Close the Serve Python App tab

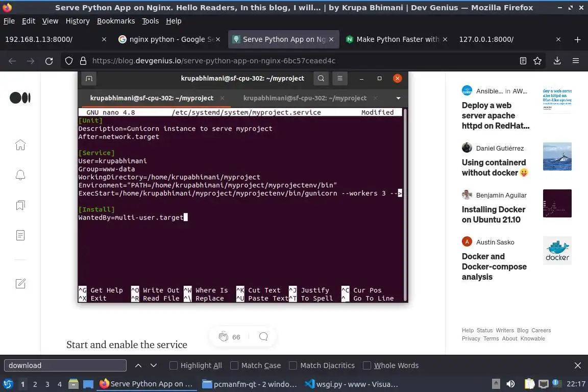point(331,39)
